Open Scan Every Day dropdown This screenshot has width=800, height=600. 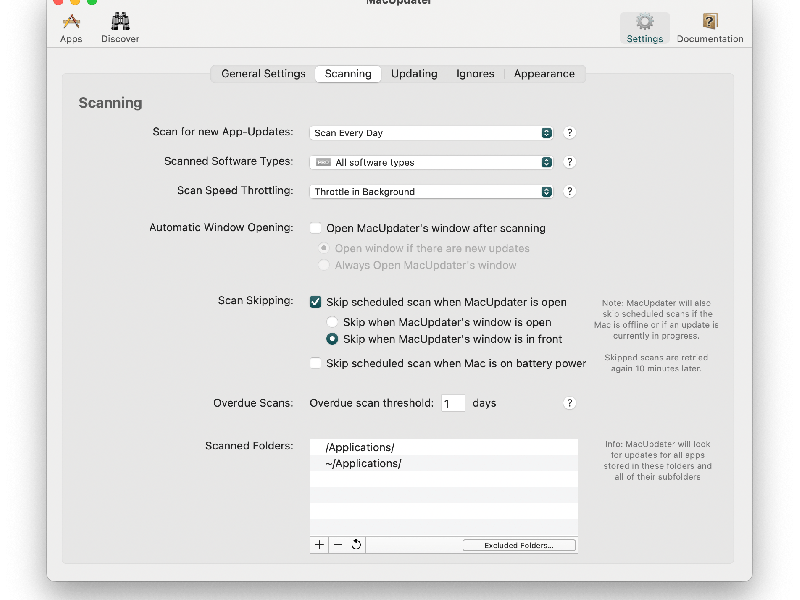coord(431,133)
